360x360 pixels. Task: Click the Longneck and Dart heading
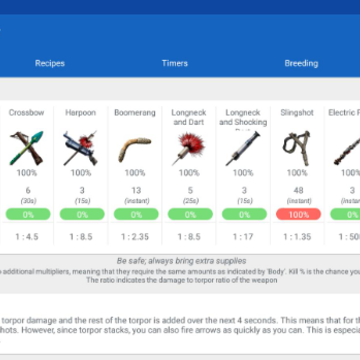point(189,117)
